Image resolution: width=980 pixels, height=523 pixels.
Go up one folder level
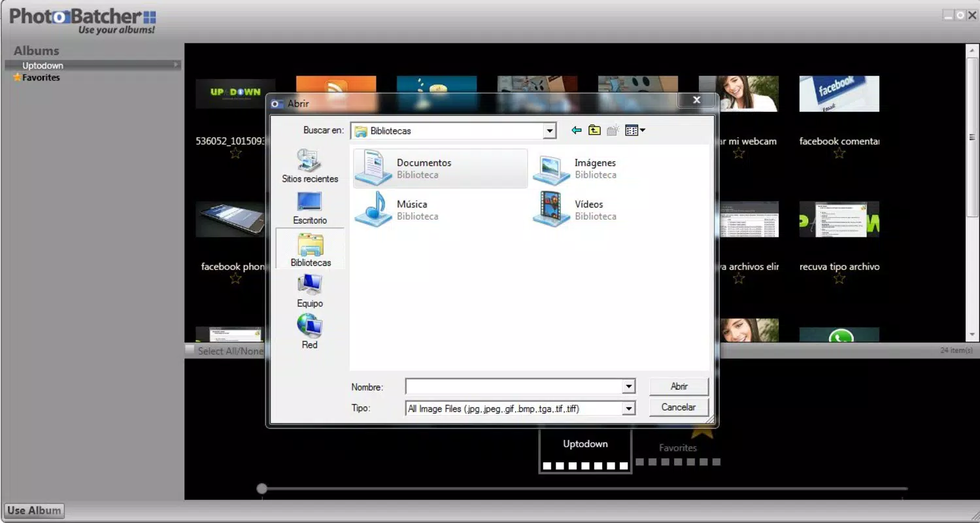[594, 130]
